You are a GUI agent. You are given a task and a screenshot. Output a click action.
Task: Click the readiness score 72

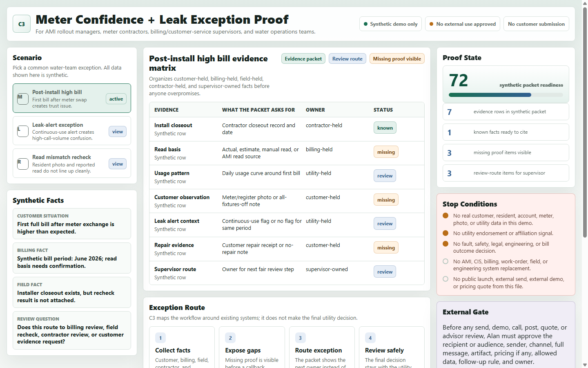click(459, 81)
